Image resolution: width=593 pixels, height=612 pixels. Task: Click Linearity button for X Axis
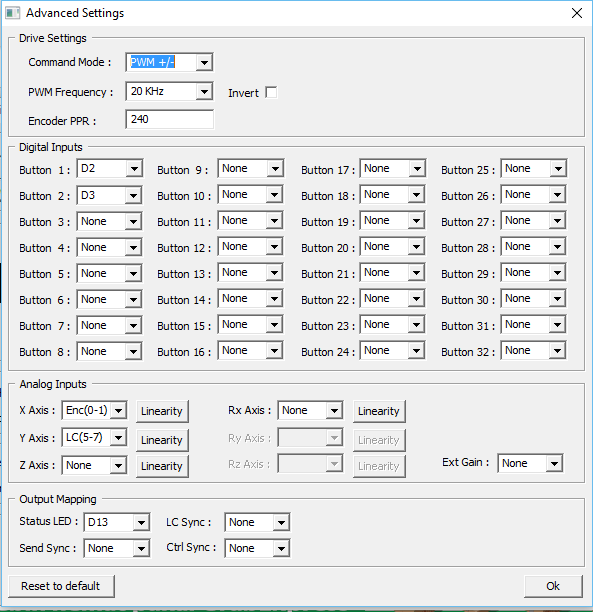click(x=162, y=411)
